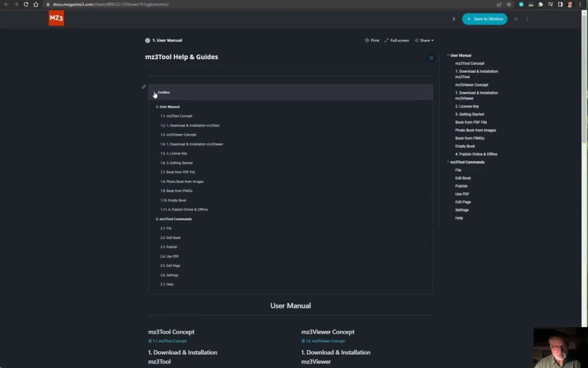The height and width of the screenshot is (368, 588).
Task: Bookmark this page with the star icon
Action: 509,5
